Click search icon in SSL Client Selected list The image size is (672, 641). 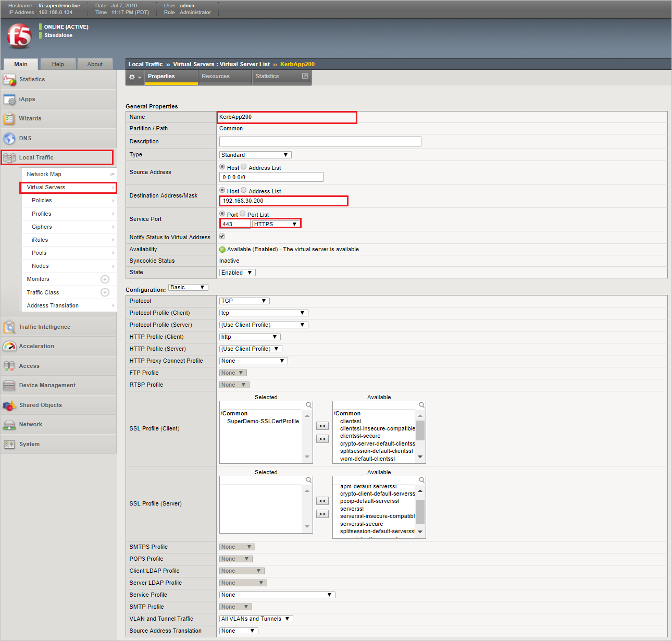coord(309,405)
